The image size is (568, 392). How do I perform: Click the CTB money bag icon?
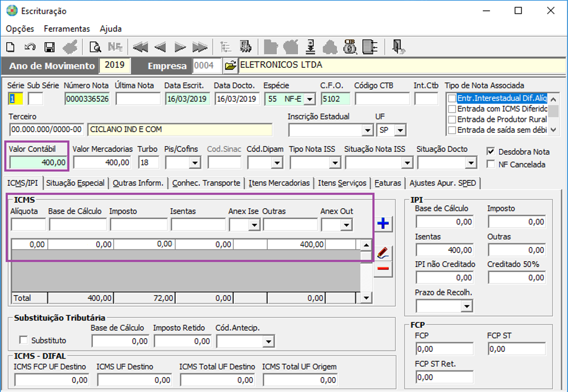350,47
